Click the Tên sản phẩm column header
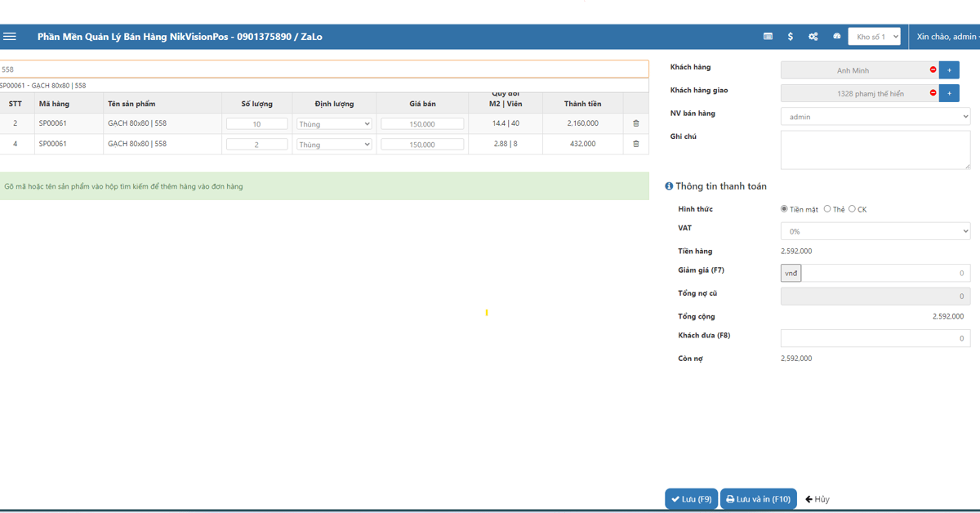The height and width of the screenshot is (513, 980). click(131, 104)
